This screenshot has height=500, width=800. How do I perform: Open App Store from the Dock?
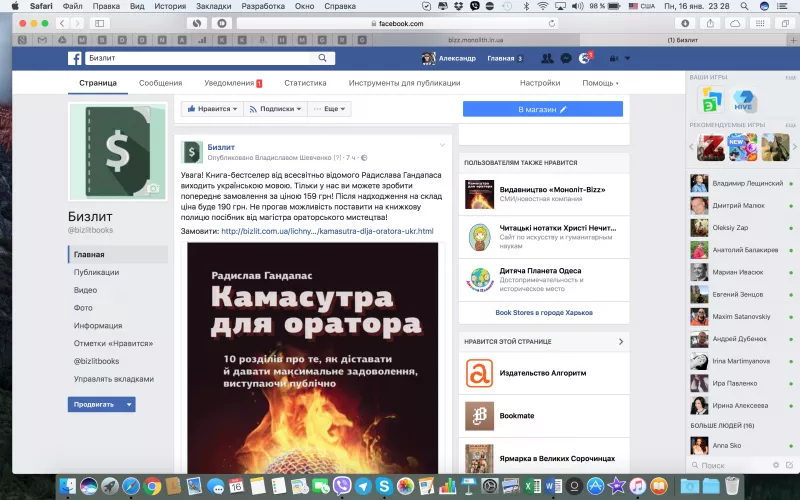coord(595,486)
